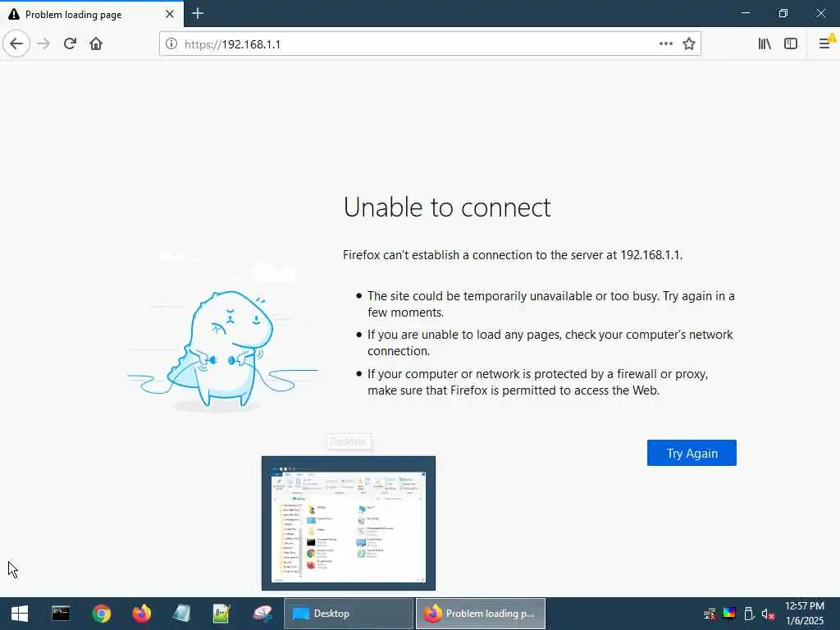The image size is (840, 630).
Task: Show site information icon in address bar
Action: tap(171, 43)
